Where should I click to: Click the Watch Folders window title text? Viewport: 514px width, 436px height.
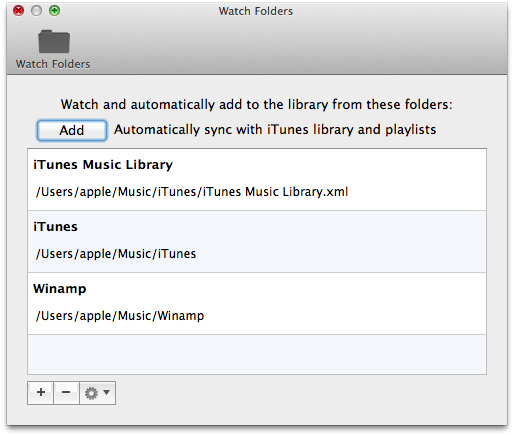pos(256,11)
